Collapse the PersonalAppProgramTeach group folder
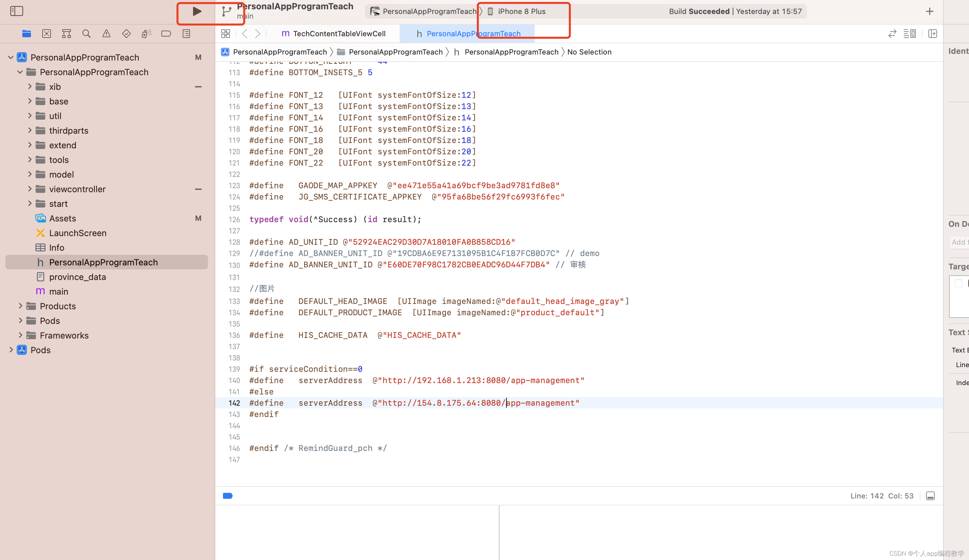The height and width of the screenshot is (560, 969). (20, 72)
